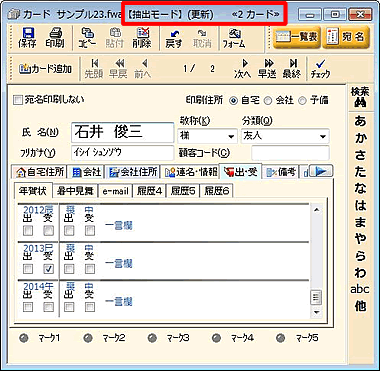Click the 早送 fast forward icon
Image resolution: width=380 pixels, height=371 pixels.
coord(267,69)
